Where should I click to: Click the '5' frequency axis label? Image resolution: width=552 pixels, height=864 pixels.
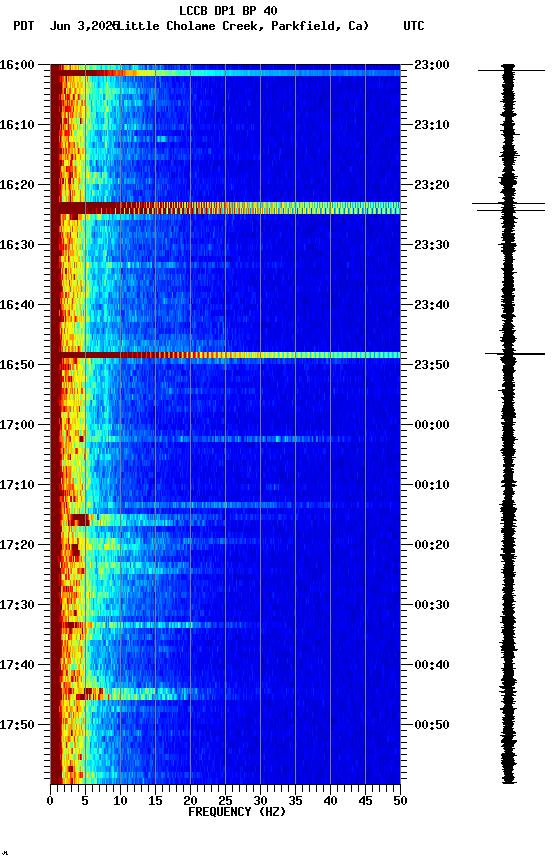[x=85, y=801]
